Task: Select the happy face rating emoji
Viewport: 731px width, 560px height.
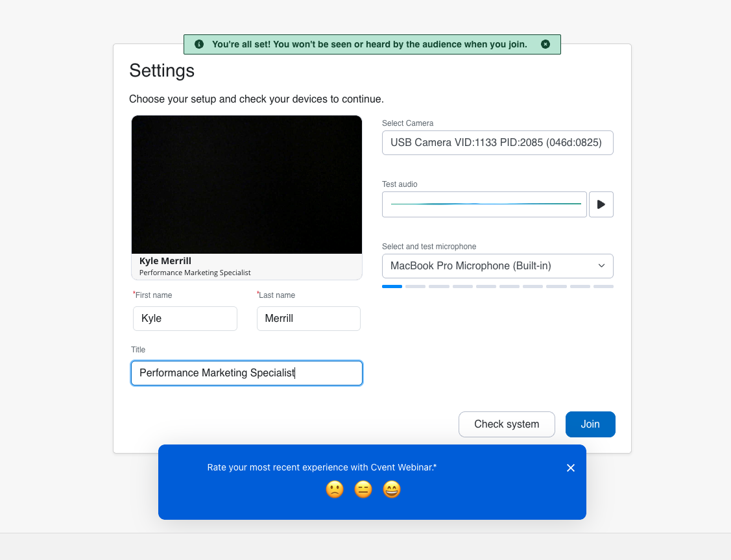Action: click(x=391, y=490)
